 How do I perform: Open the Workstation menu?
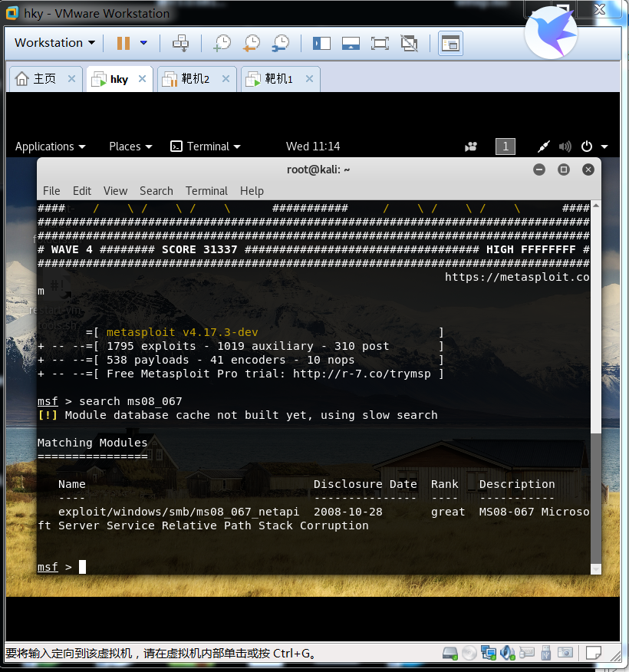[54, 43]
